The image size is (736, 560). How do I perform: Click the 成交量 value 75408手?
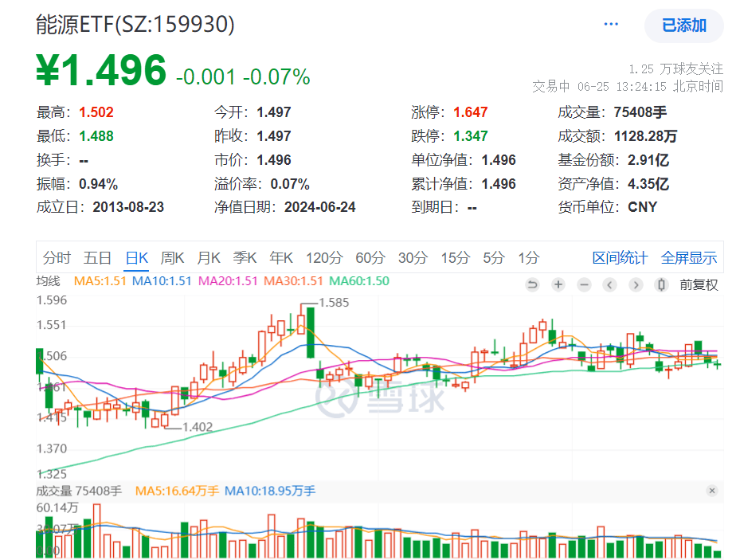pyautogui.click(x=640, y=112)
